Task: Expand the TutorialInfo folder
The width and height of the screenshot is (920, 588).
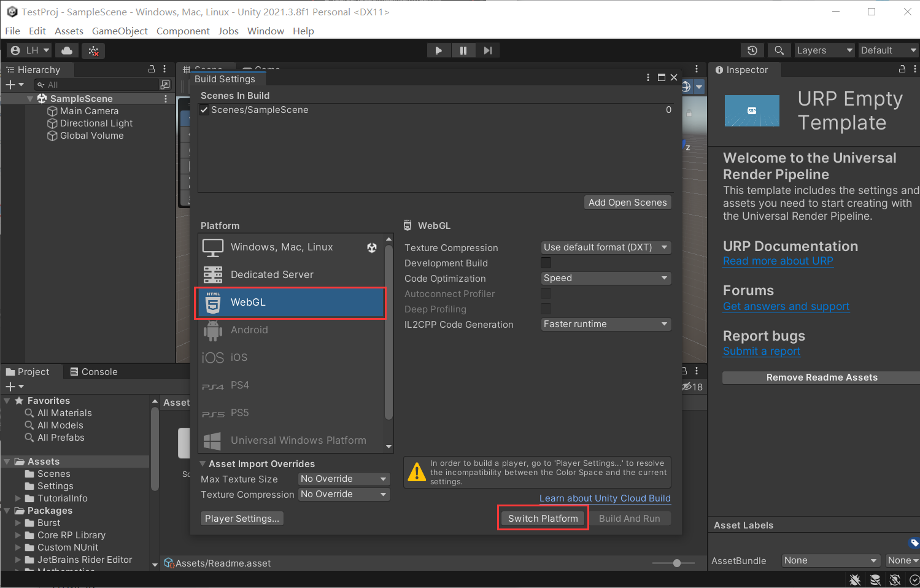Action: 18,498
